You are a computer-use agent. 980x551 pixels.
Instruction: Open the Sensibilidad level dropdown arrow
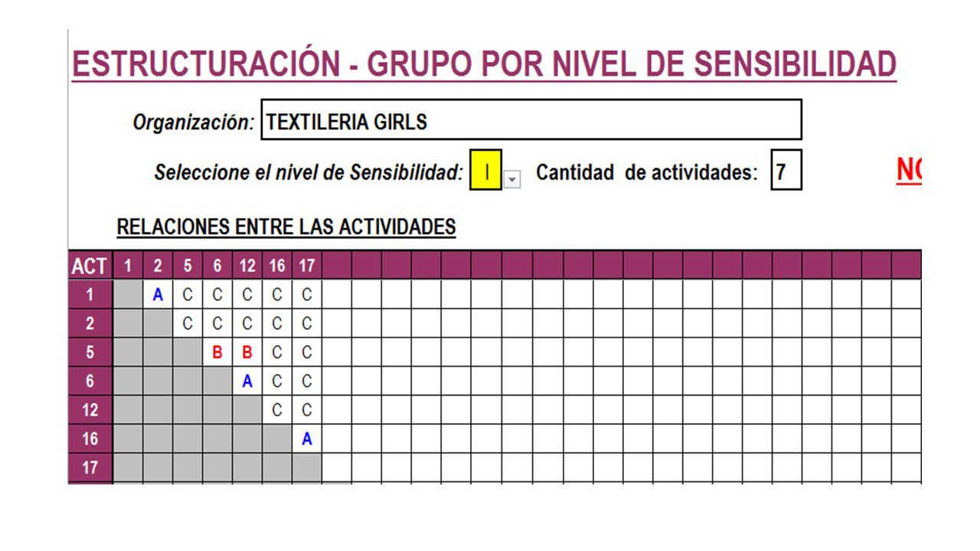(x=512, y=180)
